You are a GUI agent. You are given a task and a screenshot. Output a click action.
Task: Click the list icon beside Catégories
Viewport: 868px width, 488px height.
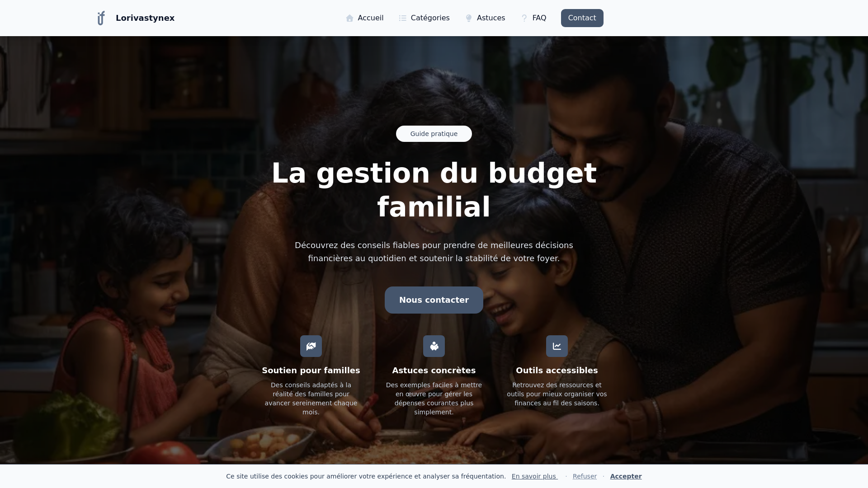[x=403, y=18]
